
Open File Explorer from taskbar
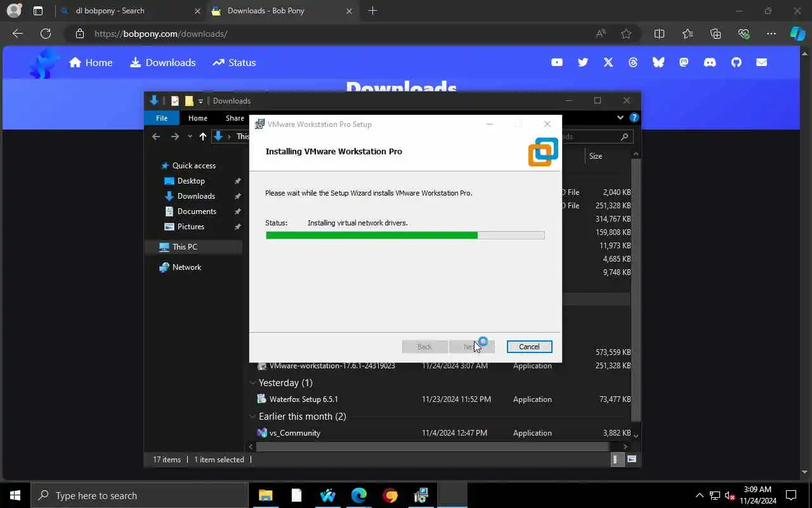[265, 495]
